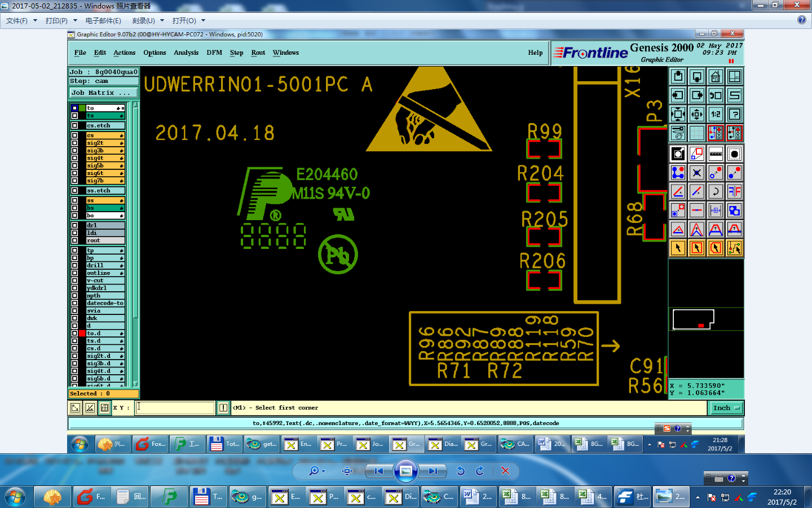Click the Help button in Graphic Editor
812x508 pixels.
pos(535,52)
